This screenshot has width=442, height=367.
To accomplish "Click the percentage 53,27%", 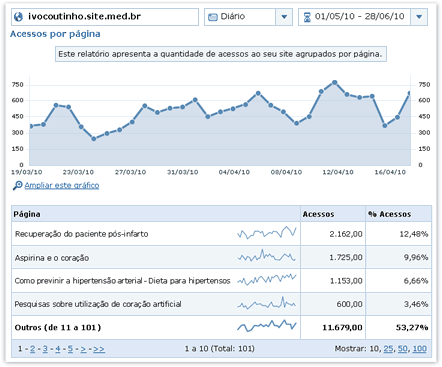I will [412, 328].
